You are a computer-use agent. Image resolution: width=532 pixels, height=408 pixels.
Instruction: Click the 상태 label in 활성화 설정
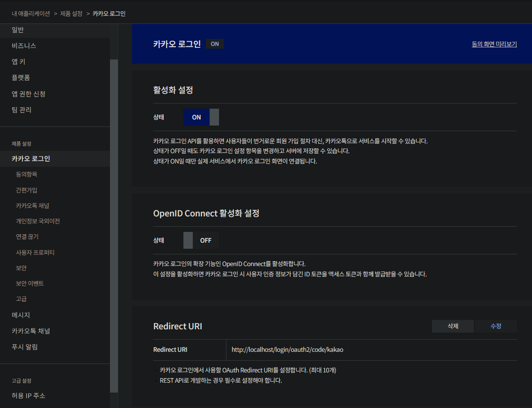(159, 117)
